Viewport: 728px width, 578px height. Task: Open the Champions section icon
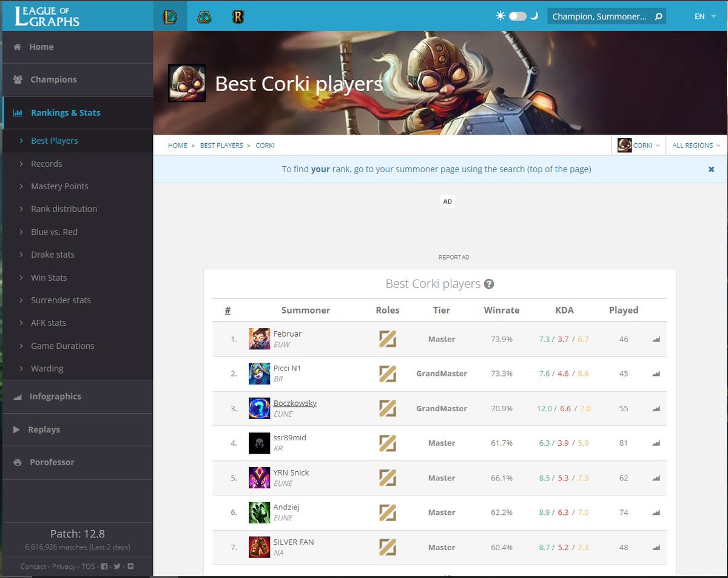[17, 79]
